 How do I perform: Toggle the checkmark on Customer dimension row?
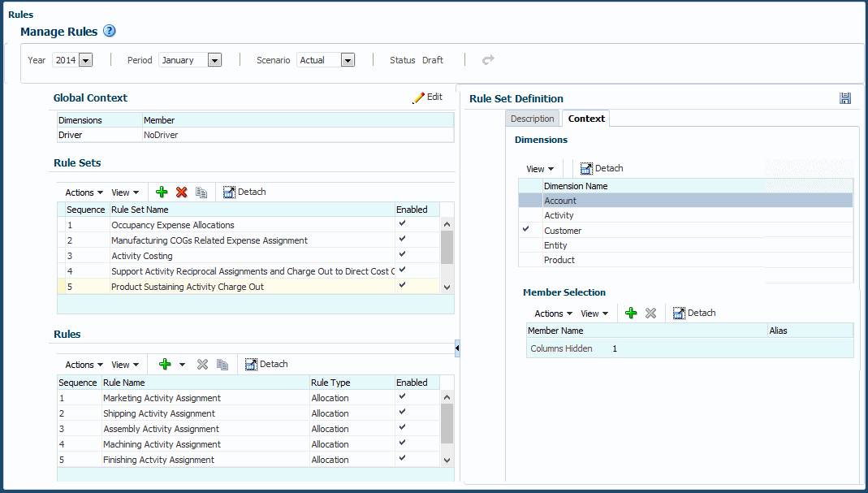(526, 229)
